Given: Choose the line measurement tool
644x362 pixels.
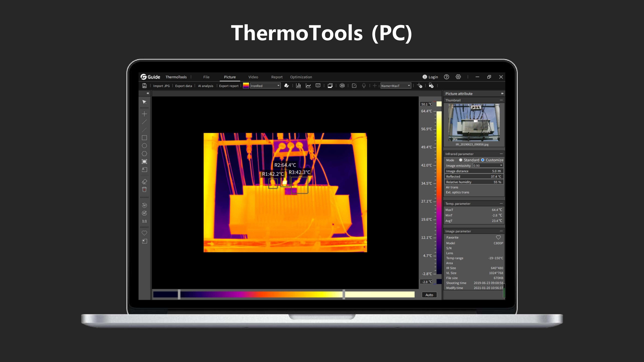Looking at the screenshot, I should pyautogui.click(x=144, y=122).
